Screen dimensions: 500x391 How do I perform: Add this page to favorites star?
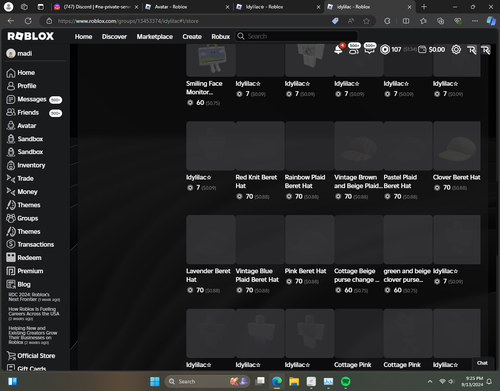(x=366, y=21)
